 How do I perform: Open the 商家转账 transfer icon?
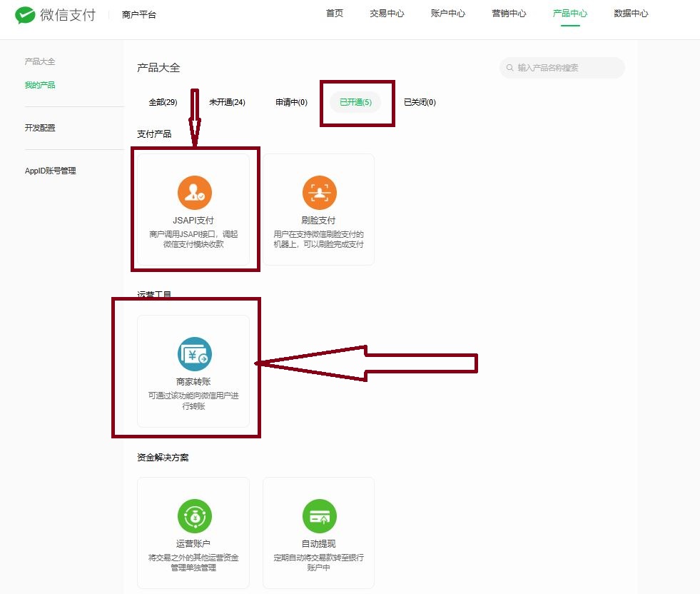point(195,354)
